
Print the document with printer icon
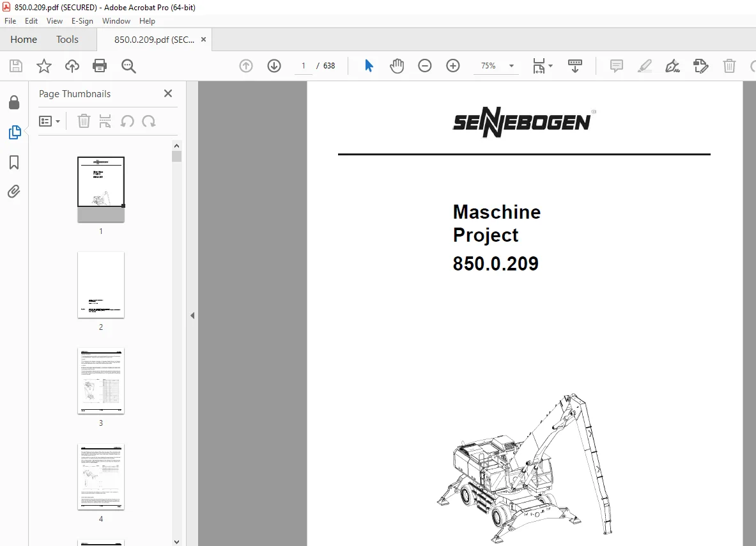tap(100, 66)
